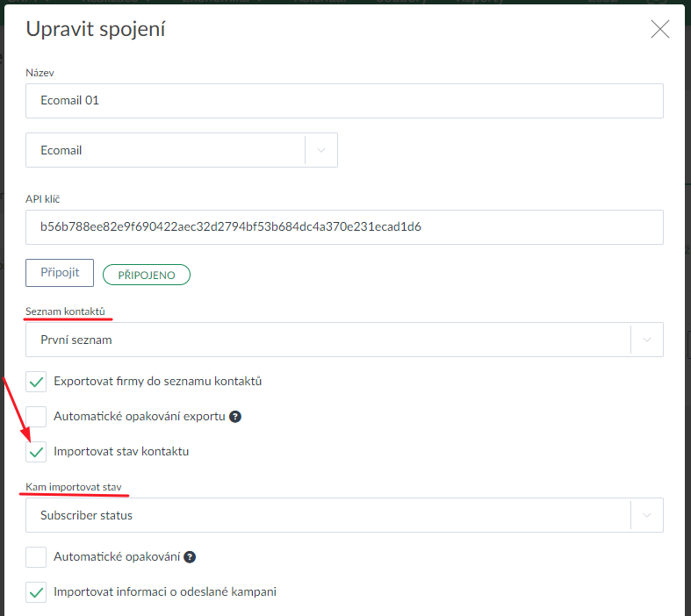Click chevron arrow of Ecomail selector
Image resolution: width=691 pixels, height=616 pixels.
tap(320, 150)
